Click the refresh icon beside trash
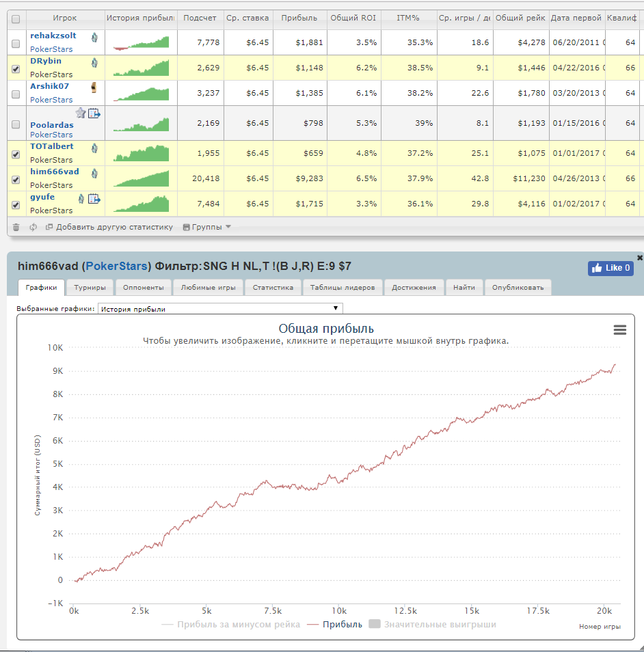This screenshot has width=644, height=652. [33, 227]
